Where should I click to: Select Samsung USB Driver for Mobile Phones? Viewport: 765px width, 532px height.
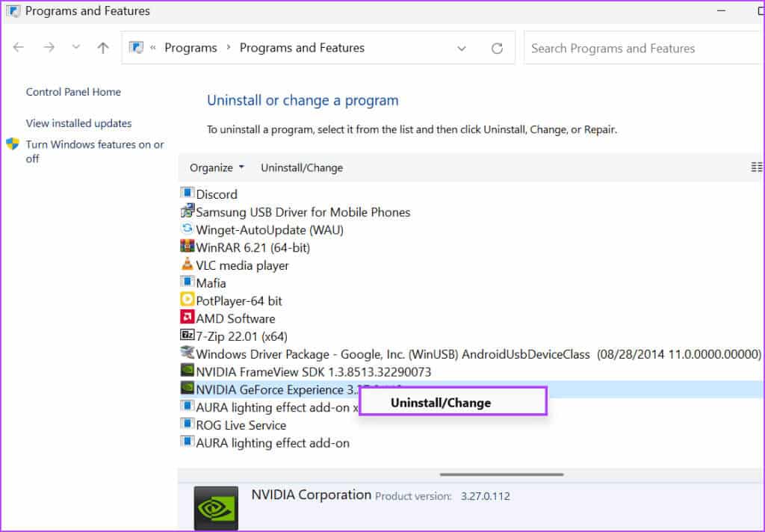click(303, 212)
